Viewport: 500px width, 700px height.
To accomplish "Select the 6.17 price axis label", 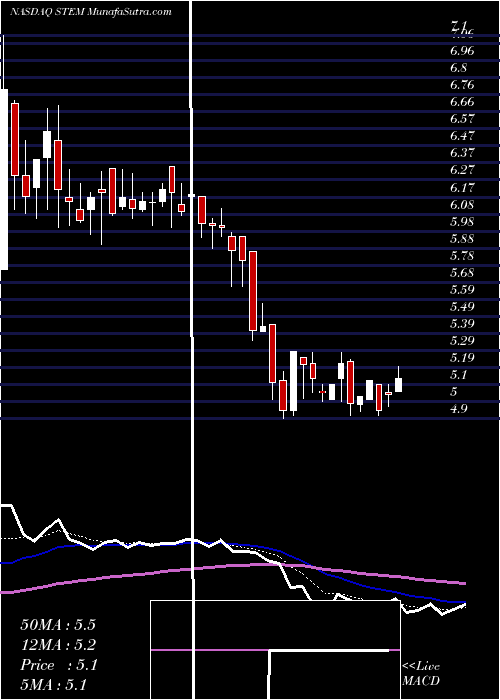I will tap(462, 187).
